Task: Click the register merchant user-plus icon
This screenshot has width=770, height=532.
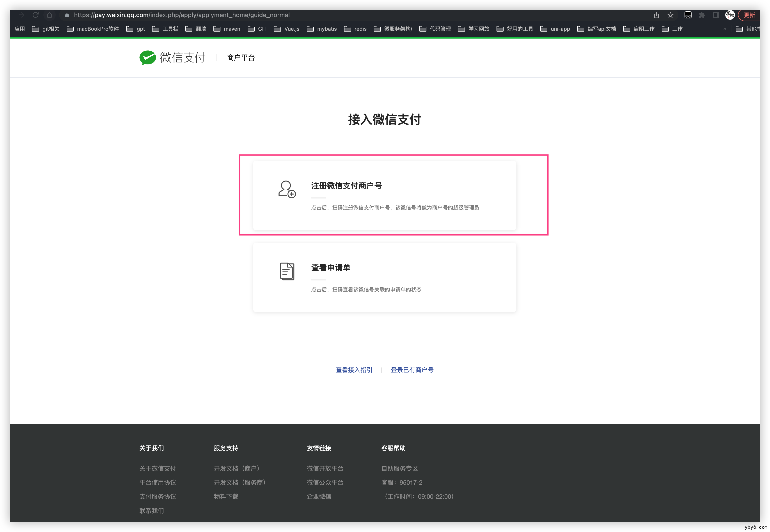Action: pyautogui.click(x=287, y=189)
